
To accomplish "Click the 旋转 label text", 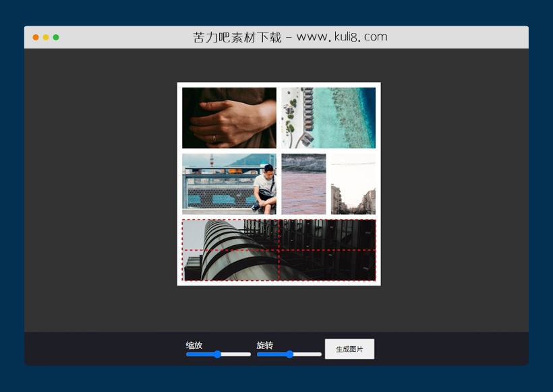I will coord(264,345).
